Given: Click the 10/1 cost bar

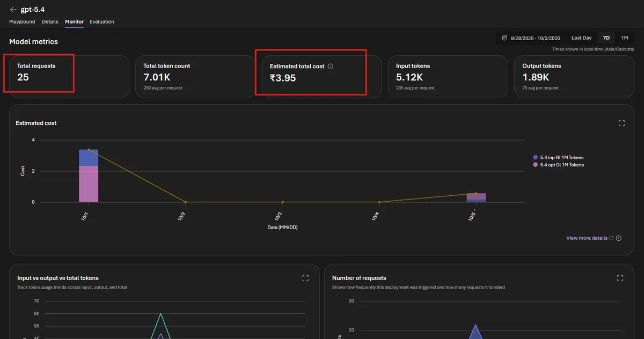Looking at the screenshot, I should 89,176.
